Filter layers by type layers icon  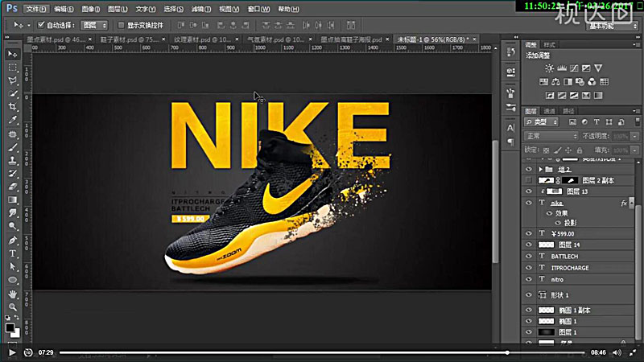[x=597, y=122]
